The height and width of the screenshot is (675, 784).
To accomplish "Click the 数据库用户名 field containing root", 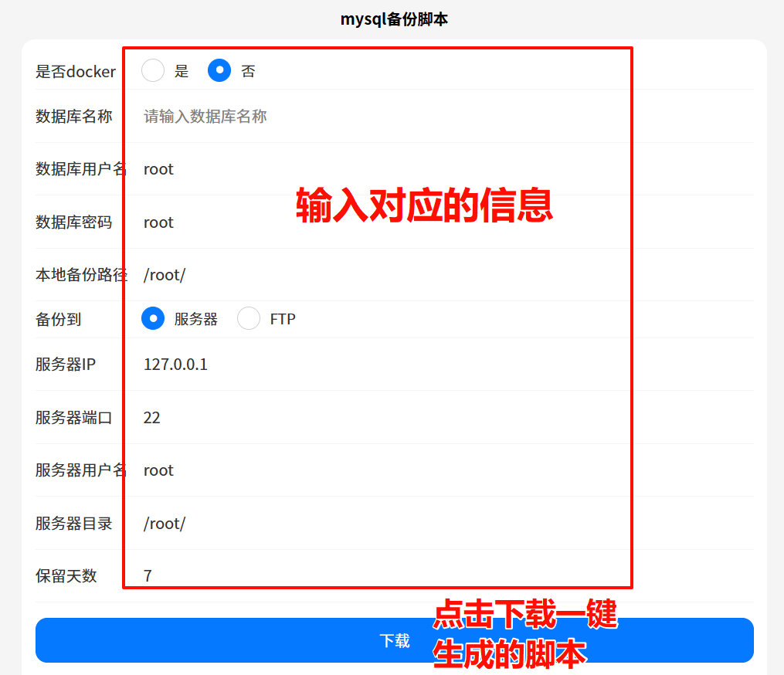I will pyautogui.click(x=449, y=169).
